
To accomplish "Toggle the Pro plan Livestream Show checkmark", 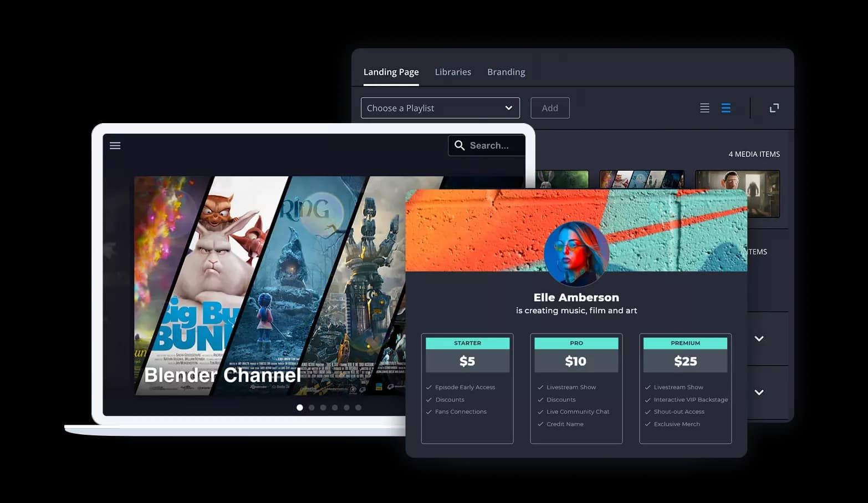I will [x=539, y=387].
